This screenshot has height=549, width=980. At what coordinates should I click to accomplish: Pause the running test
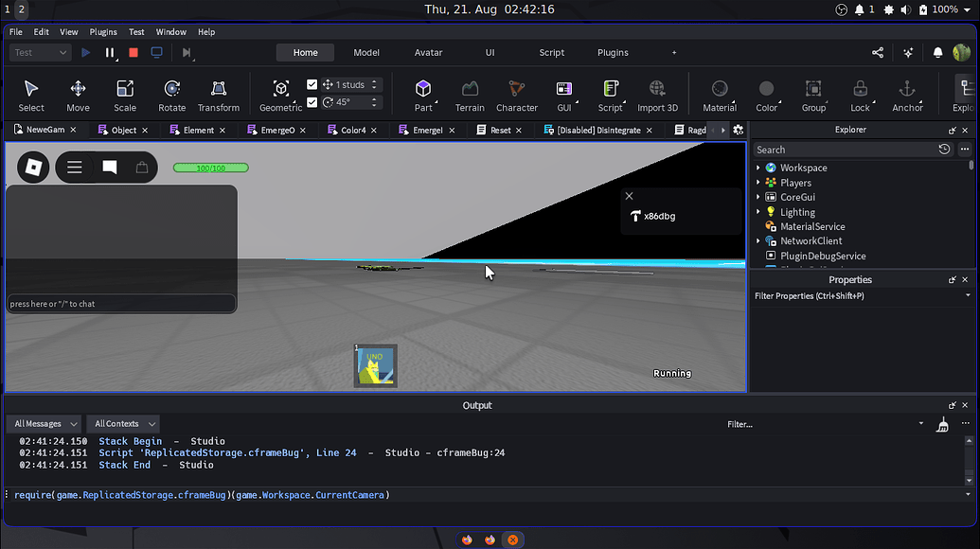click(110, 52)
